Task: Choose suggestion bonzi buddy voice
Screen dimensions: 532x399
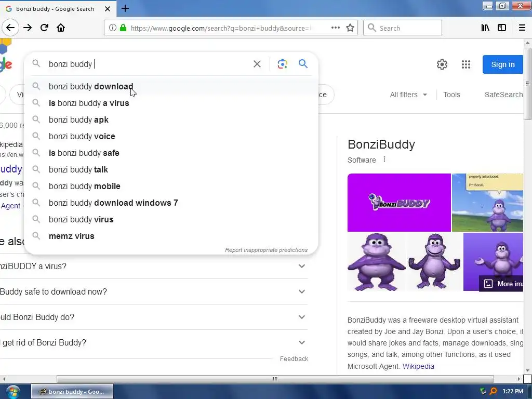Action: [171, 137]
